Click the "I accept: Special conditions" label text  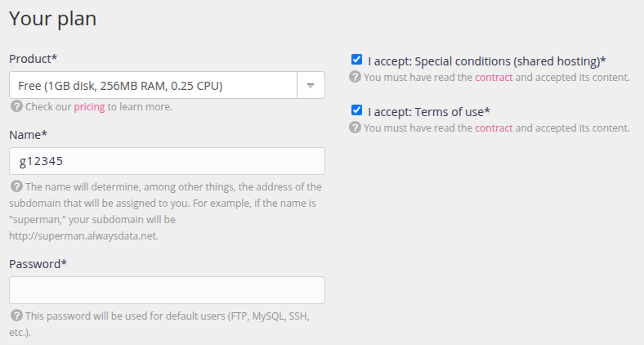pos(486,60)
